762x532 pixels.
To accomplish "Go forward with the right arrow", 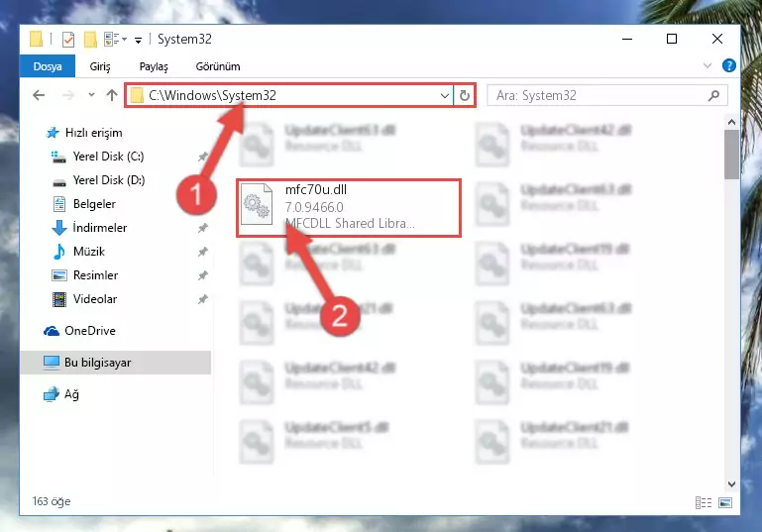I will click(68, 95).
